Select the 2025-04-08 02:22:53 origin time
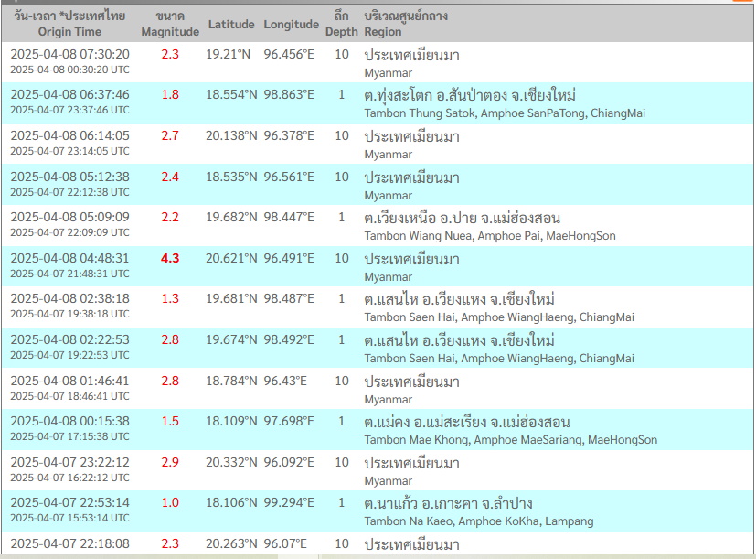Viewport: 756px width, 559px height. (69, 339)
